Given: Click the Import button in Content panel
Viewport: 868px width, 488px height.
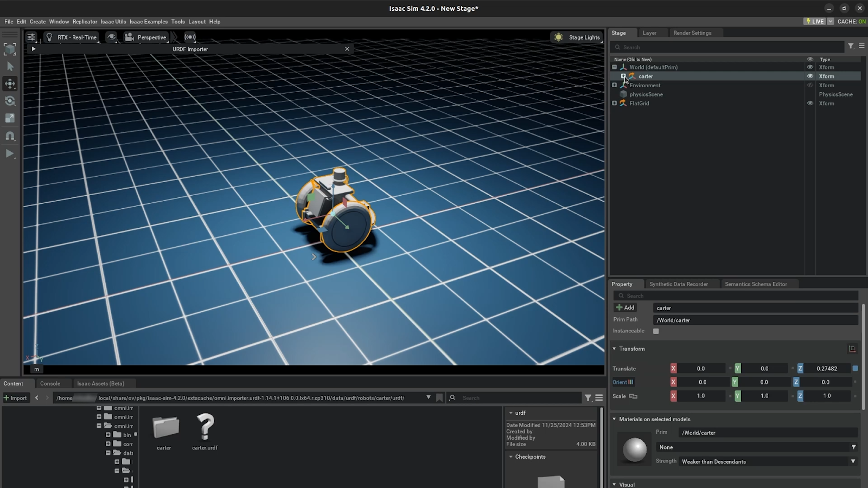Looking at the screenshot, I should pyautogui.click(x=15, y=398).
